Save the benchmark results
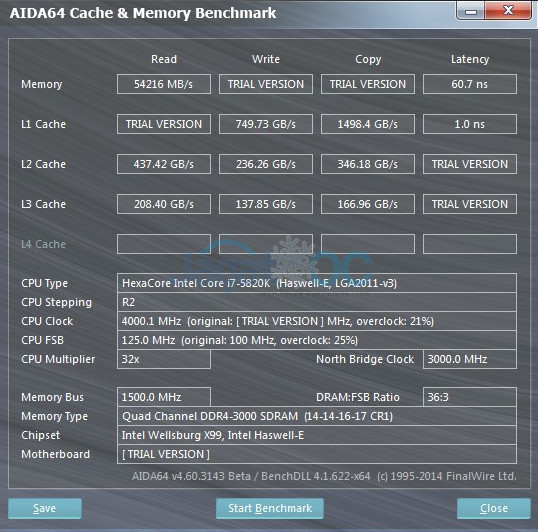The width and height of the screenshot is (538, 532). coord(45,508)
